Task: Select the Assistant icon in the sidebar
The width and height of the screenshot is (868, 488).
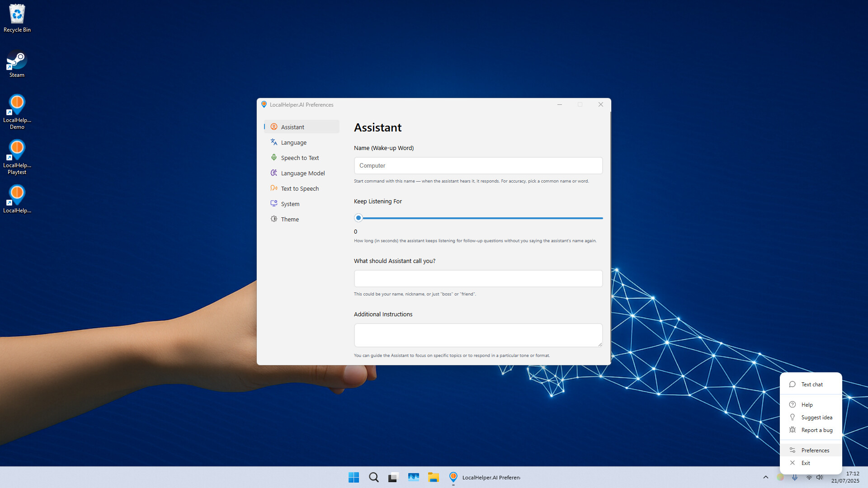Action: (x=274, y=127)
